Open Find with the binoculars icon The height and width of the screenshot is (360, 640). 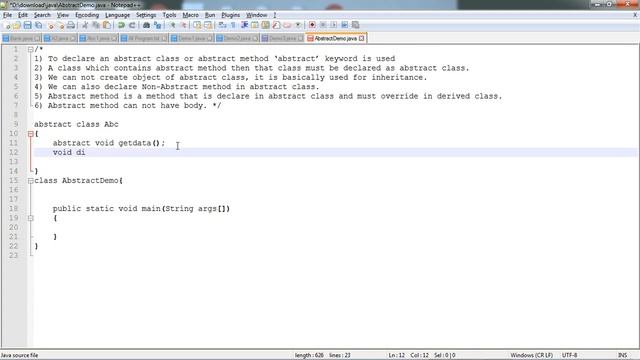pos(147,25)
